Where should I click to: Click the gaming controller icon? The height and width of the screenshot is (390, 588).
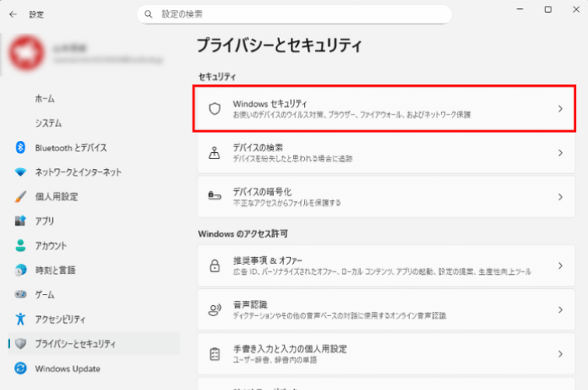click(x=20, y=294)
